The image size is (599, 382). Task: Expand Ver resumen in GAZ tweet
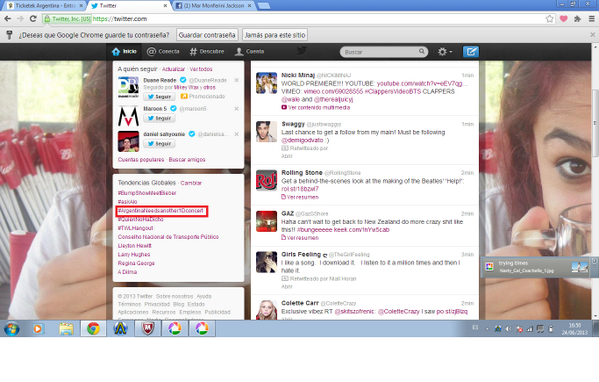300,238
